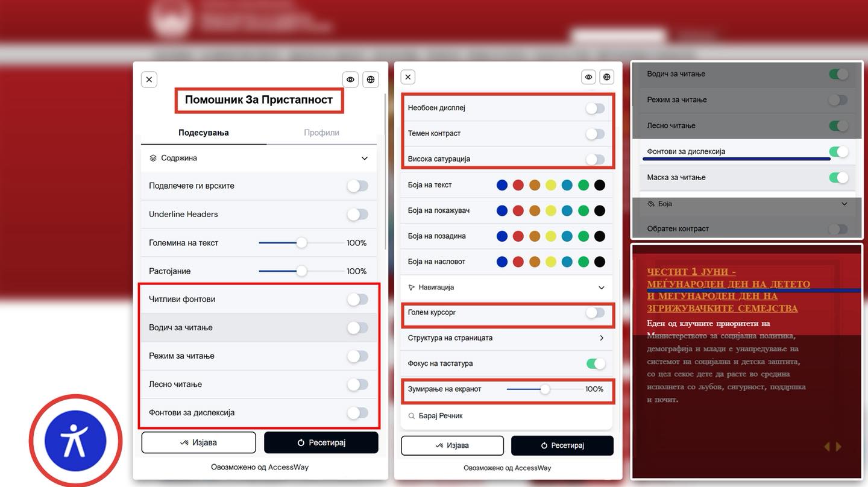Disable the Фокус на тастатура toggle

595,363
